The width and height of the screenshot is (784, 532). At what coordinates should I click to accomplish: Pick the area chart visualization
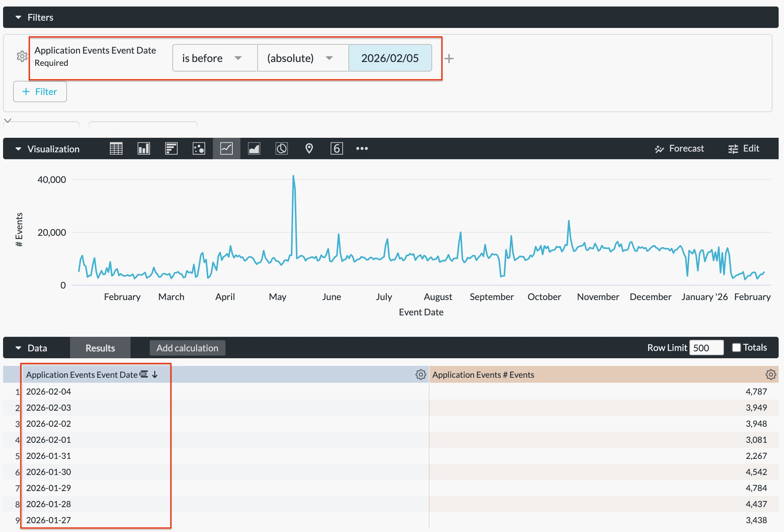point(254,149)
